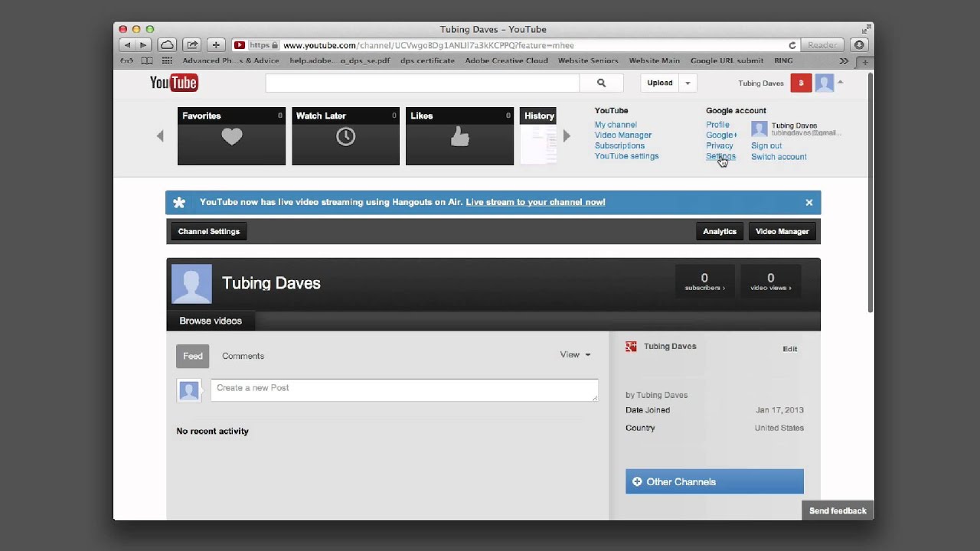Open the My channel link
980x551 pixels.
coord(616,125)
